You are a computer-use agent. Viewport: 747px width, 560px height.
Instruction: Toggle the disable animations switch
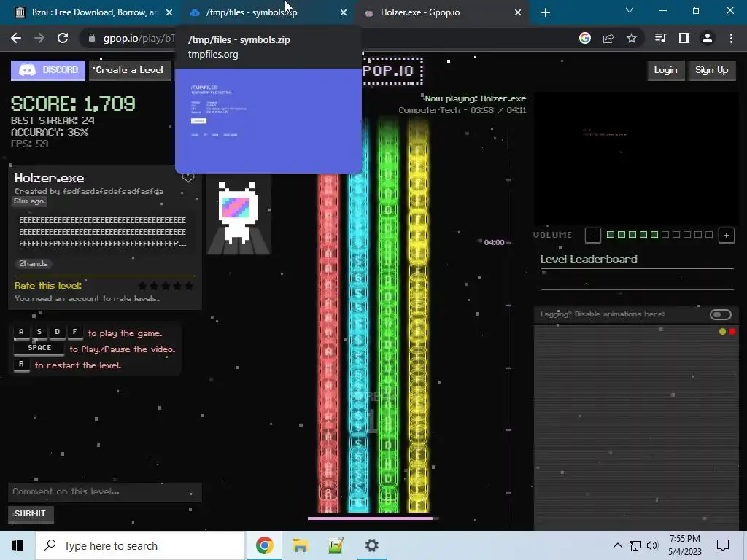point(720,314)
